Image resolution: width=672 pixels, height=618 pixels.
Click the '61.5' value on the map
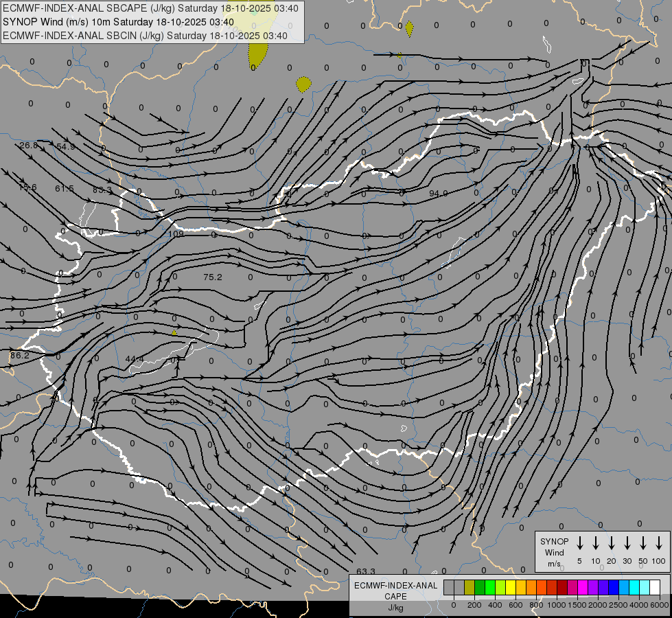[65, 188]
